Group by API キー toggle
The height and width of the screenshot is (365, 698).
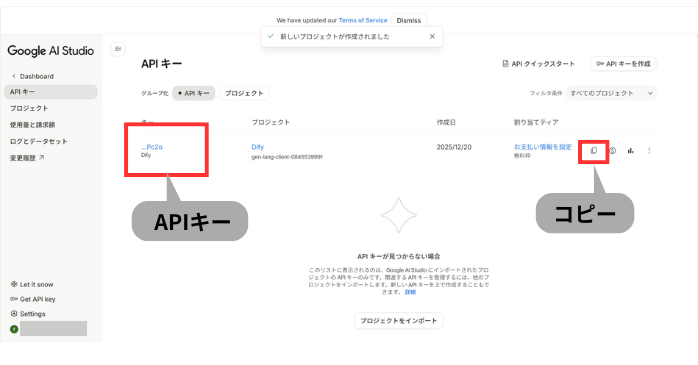click(x=194, y=93)
